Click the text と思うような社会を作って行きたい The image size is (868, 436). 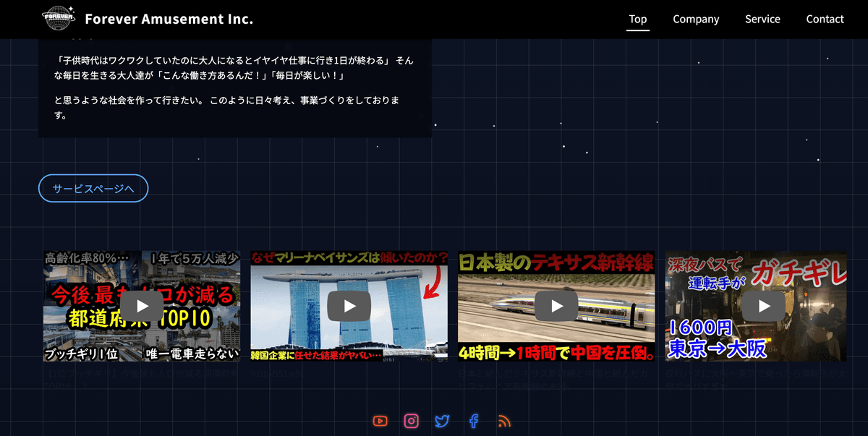[129, 100]
